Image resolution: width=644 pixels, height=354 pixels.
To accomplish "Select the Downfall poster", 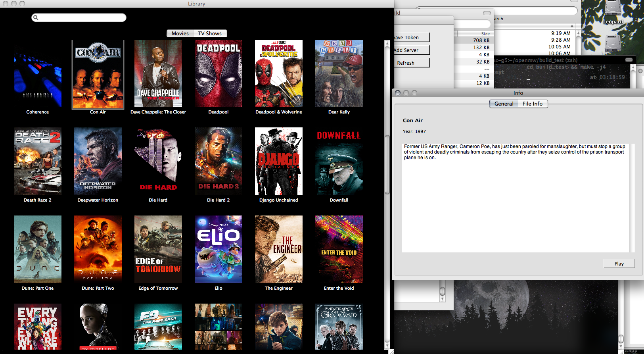I will pos(339,161).
